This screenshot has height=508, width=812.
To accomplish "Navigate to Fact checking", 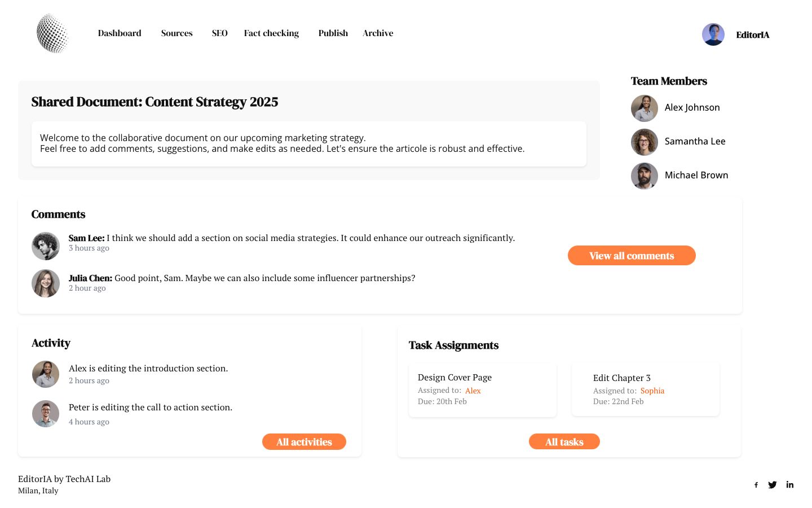I will click(271, 33).
